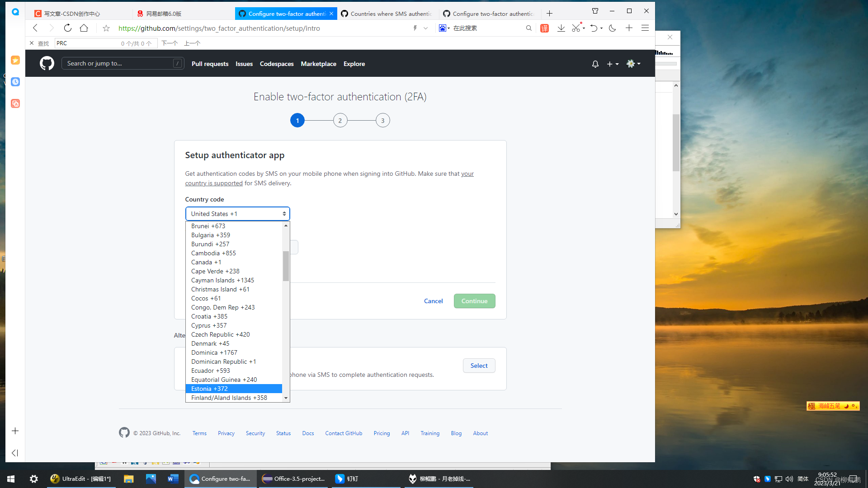Click the search magnifier in the browser toolbar

point(529,28)
